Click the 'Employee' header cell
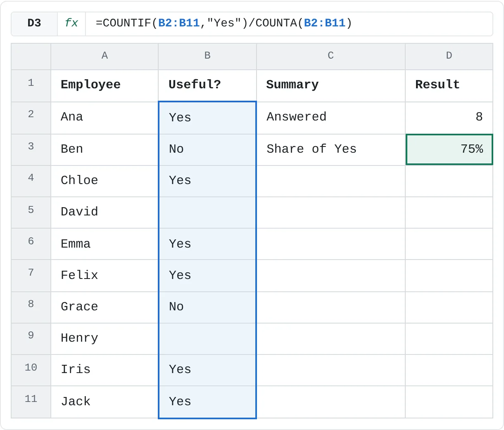Viewport: 504px width, 430px height. point(105,86)
